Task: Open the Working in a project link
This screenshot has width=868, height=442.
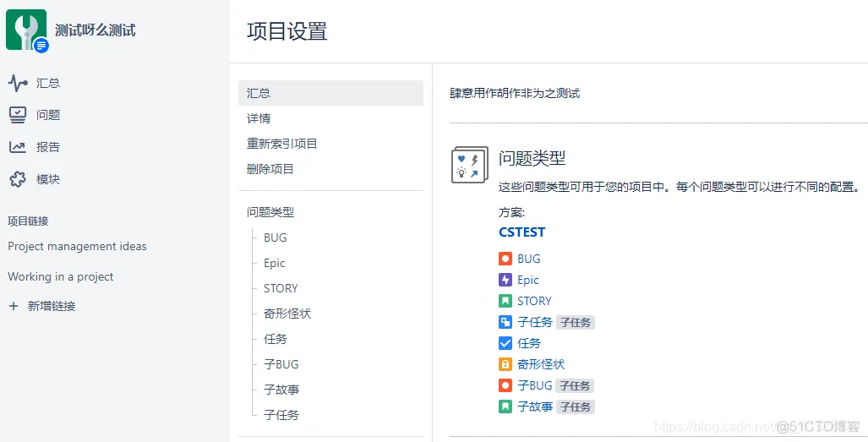Action: pos(60,276)
